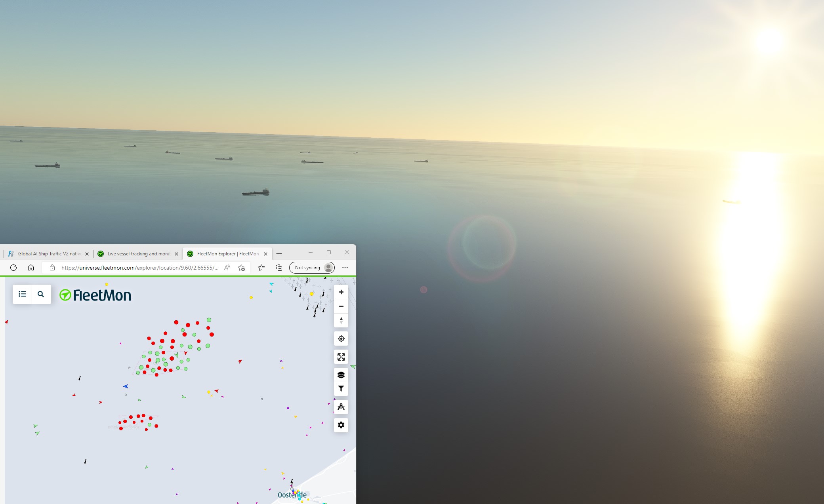Go to browser home page
The height and width of the screenshot is (504, 824).
pyautogui.click(x=31, y=268)
